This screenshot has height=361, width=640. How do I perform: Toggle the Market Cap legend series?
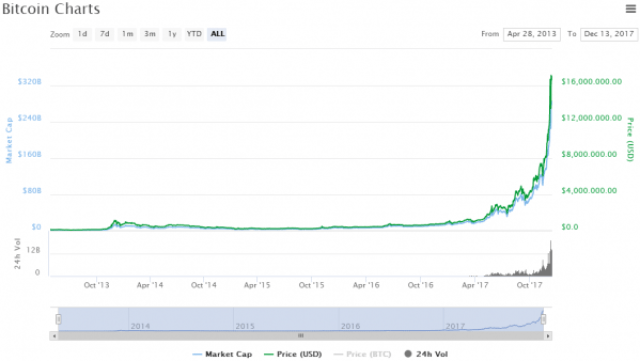[x=222, y=354]
